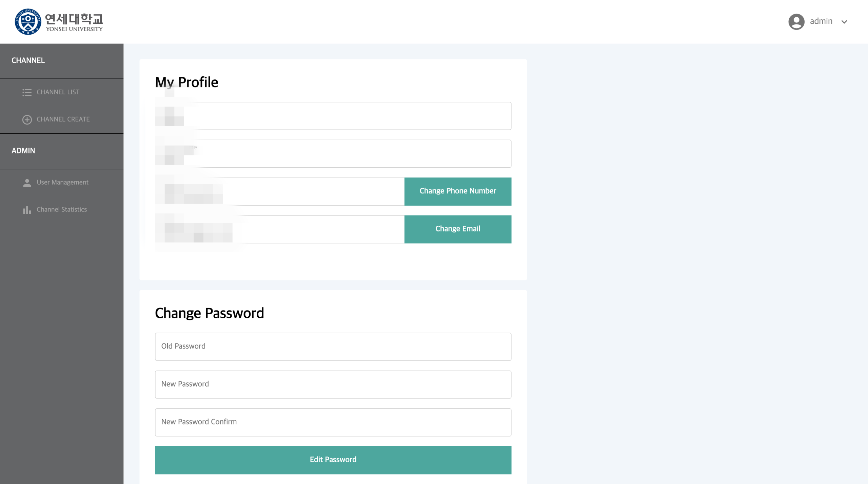Click the Channel List bullet-list icon
This screenshot has height=484, width=868.
point(27,92)
